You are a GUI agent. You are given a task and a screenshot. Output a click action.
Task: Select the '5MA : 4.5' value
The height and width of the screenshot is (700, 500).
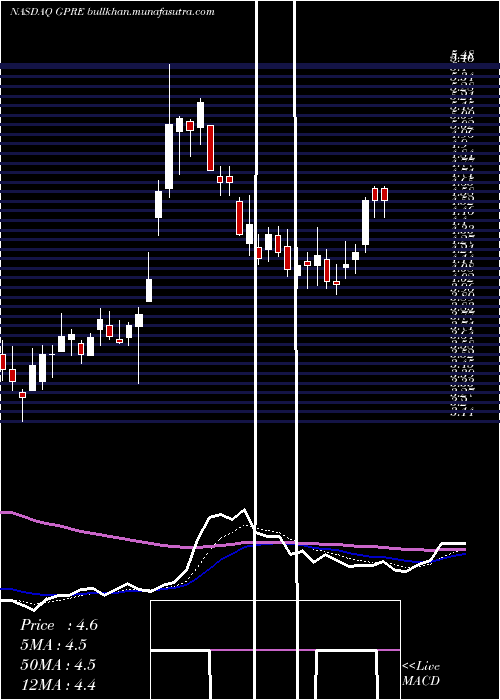coord(54,645)
